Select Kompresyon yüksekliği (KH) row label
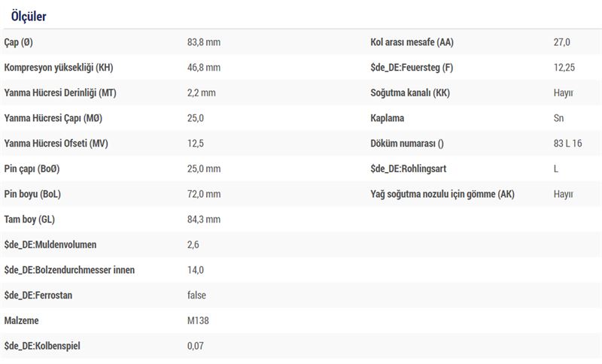602x364 pixels. click(59, 68)
